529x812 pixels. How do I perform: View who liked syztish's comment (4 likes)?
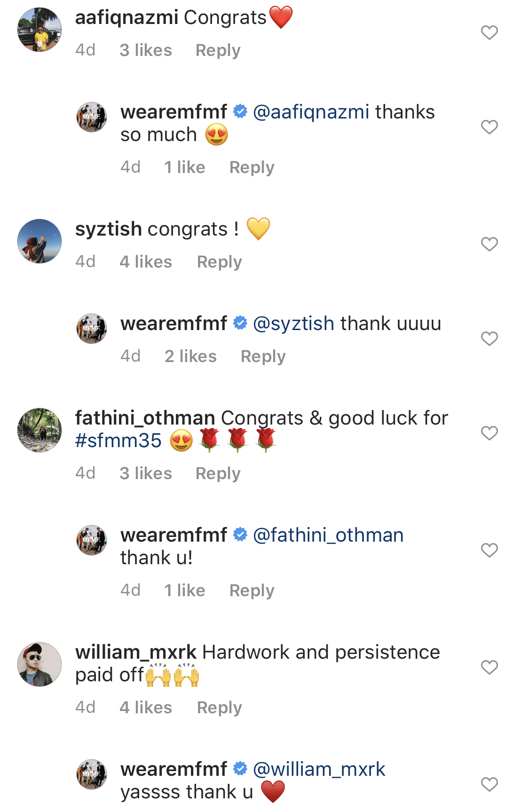(146, 262)
